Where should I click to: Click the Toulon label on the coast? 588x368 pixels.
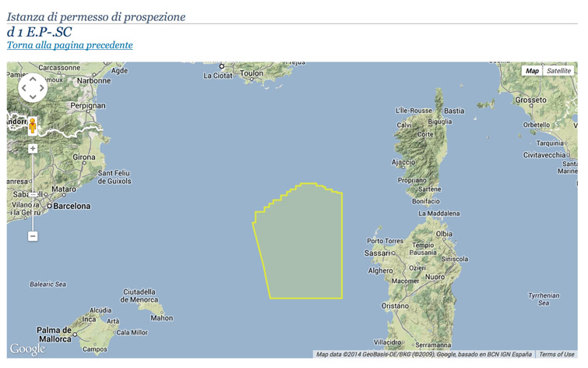point(252,74)
